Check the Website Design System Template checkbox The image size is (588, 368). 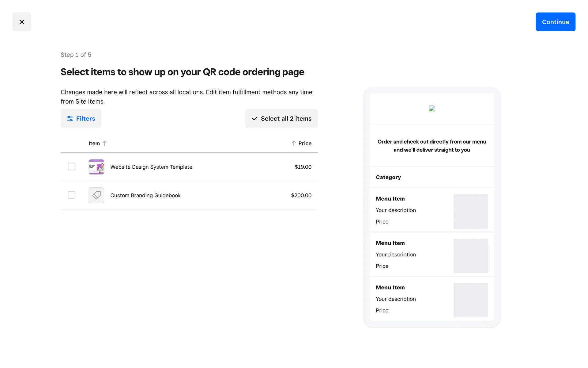click(71, 167)
